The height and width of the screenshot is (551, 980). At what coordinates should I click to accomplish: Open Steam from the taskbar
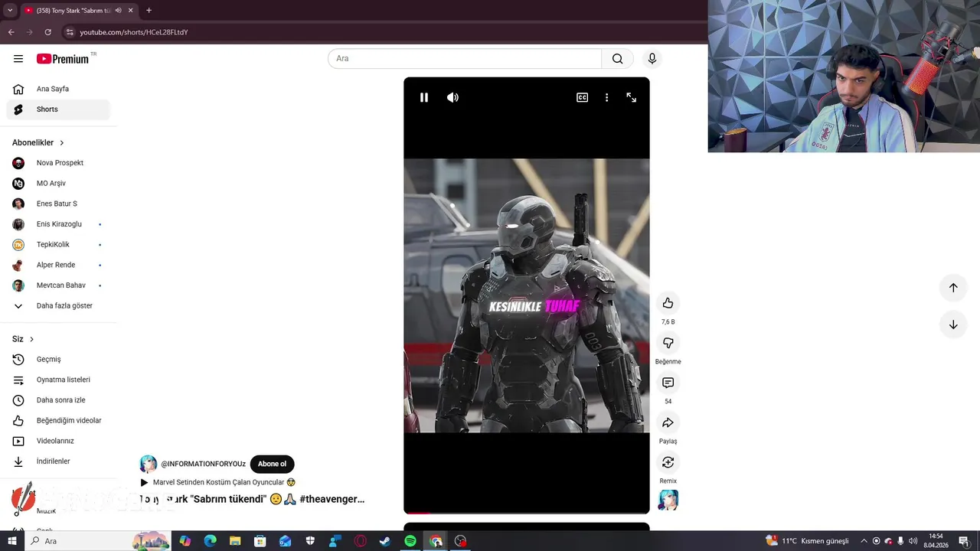[x=384, y=541]
